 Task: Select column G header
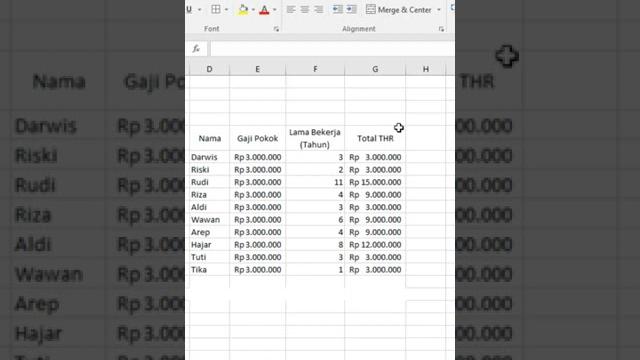375,69
